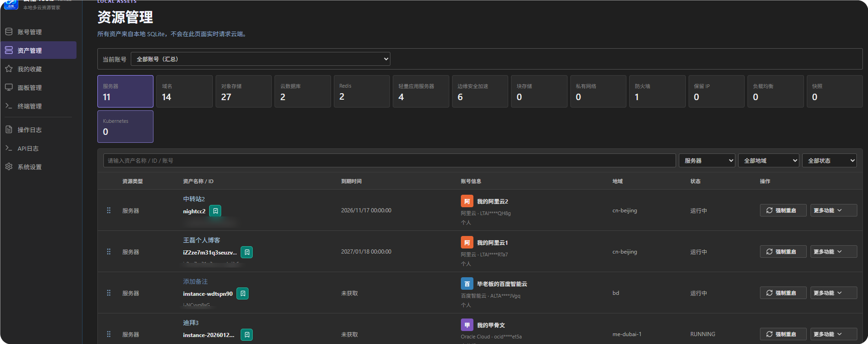Viewport: 868px width, 344px height.
Task: Click the 中转站2 remark link
Action: [x=194, y=199]
